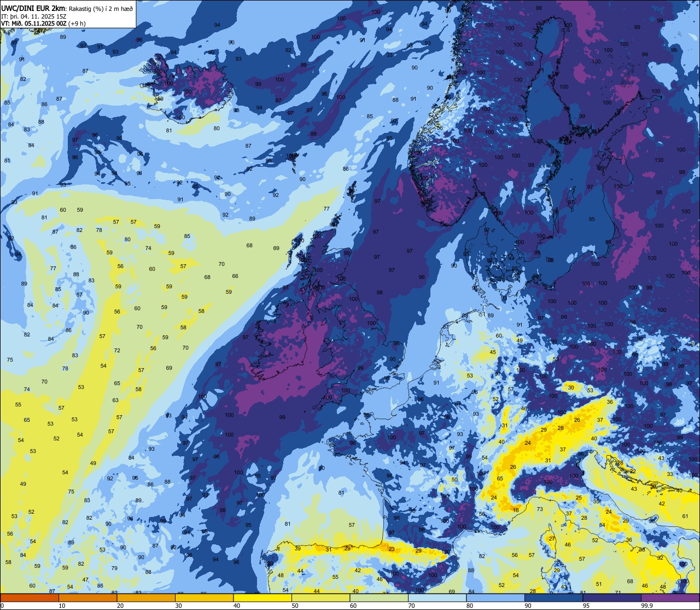This screenshot has height=610, width=700.
Task: Click the light green 60–70 legend swatch
Action: click(379, 598)
